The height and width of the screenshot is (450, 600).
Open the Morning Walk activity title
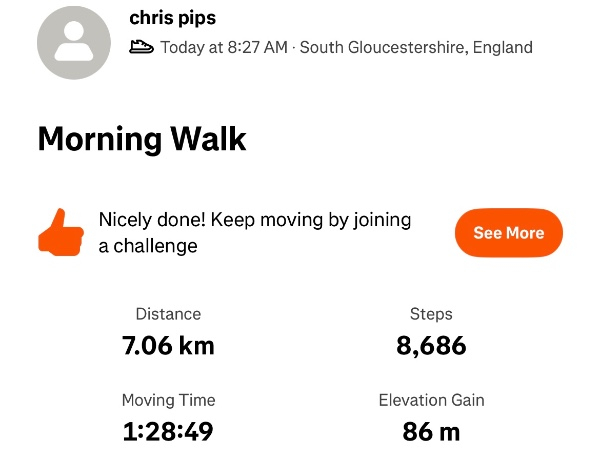[142, 138]
